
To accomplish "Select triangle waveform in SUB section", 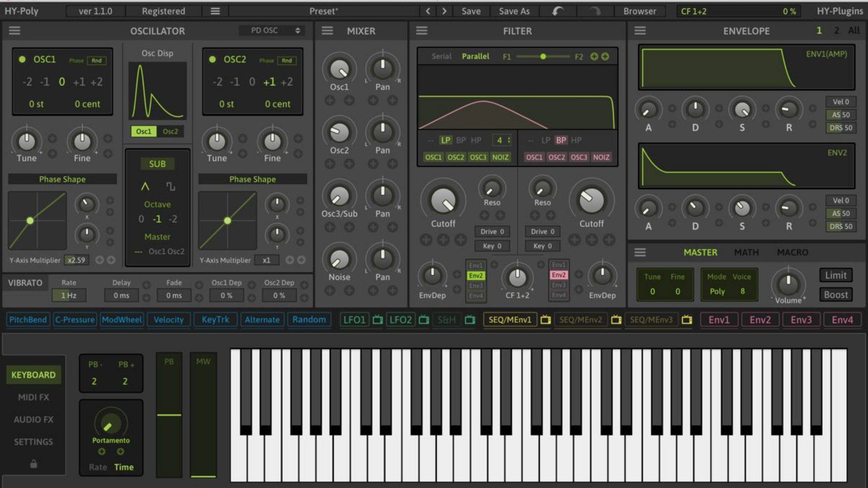I will 145,186.
